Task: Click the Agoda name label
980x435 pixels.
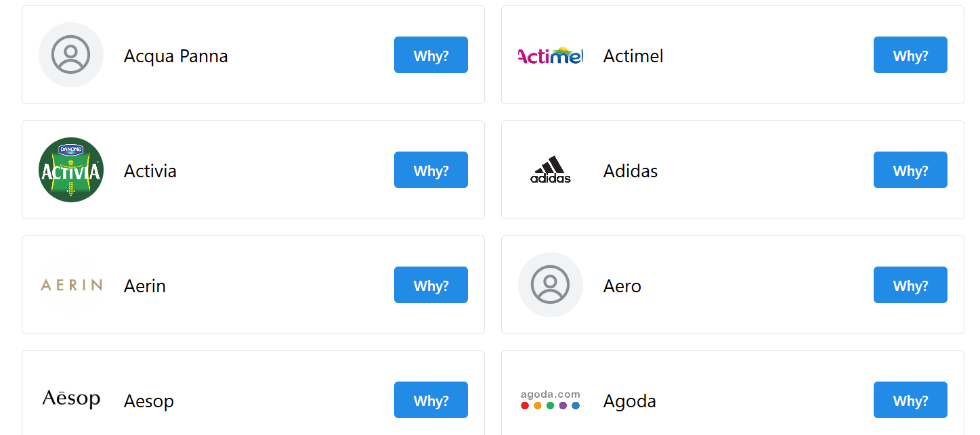Action: coord(630,401)
